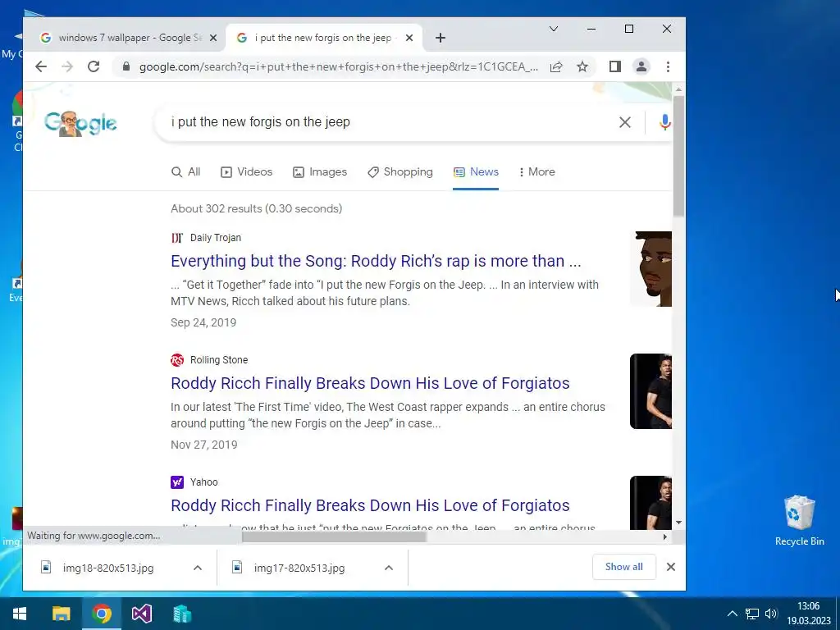Clear the search query with X
Image resolution: width=840 pixels, height=630 pixels.
[624, 122]
